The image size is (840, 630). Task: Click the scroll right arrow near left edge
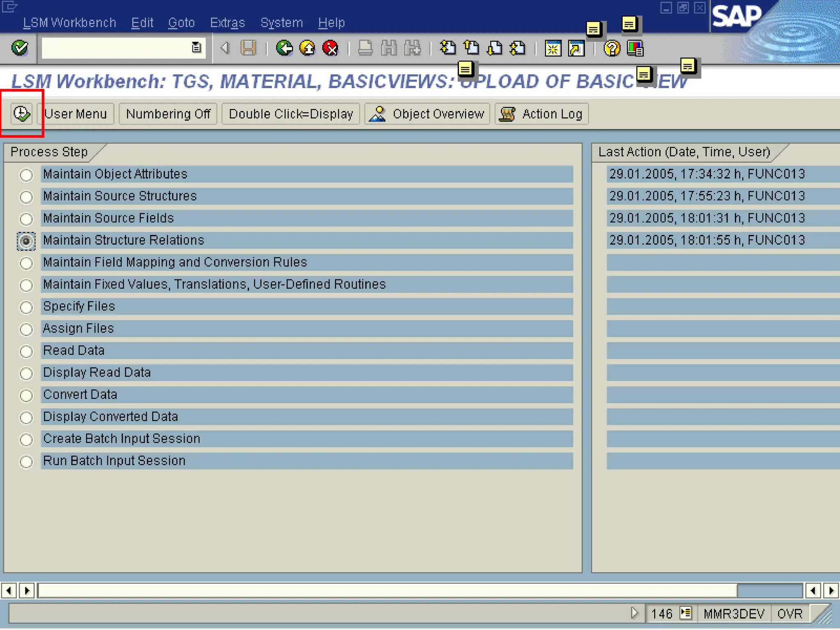pyautogui.click(x=27, y=591)
